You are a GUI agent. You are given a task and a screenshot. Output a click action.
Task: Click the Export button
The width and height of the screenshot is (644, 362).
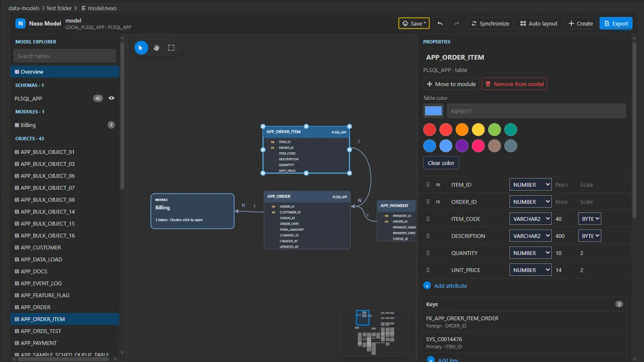coord(616,23)
